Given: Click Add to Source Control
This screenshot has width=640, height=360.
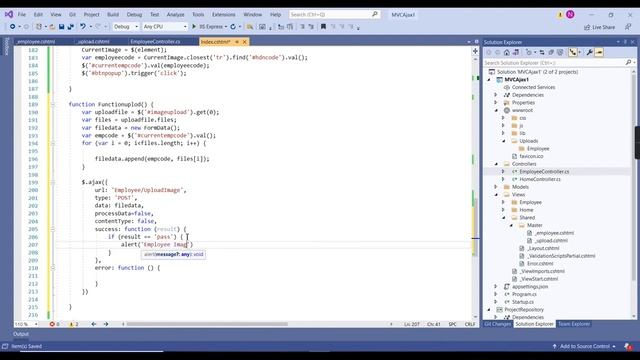Looking at the screenshot, I should coord(584,347).
